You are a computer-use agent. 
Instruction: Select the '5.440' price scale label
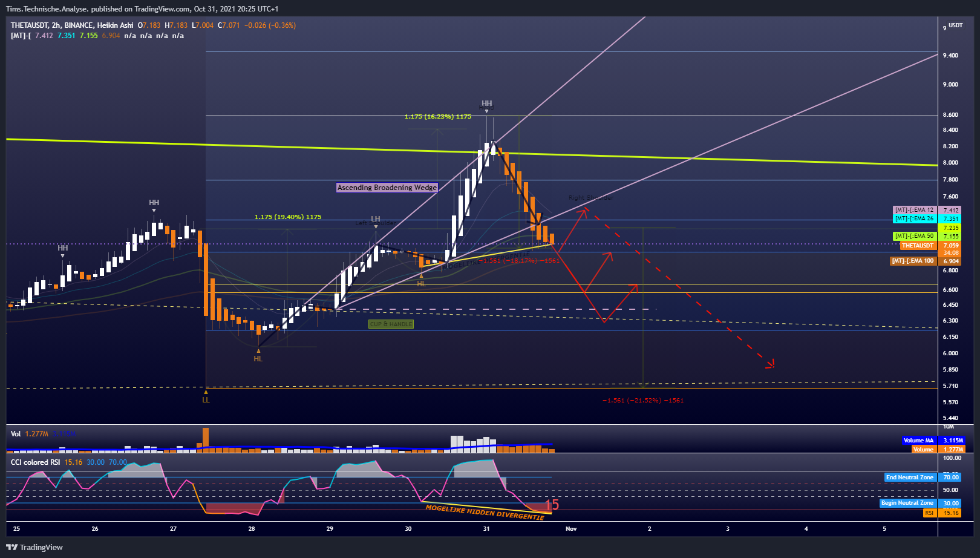(950, 418)
